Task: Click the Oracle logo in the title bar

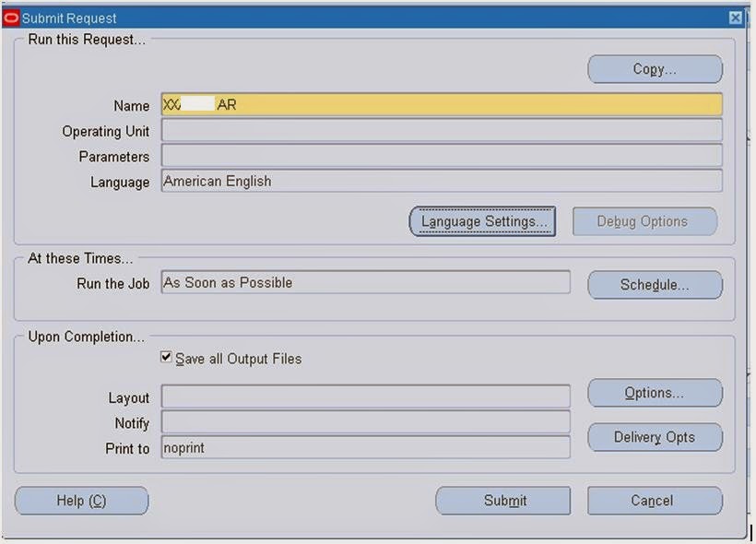Action: pyautogui.click(x=10, y=18)
